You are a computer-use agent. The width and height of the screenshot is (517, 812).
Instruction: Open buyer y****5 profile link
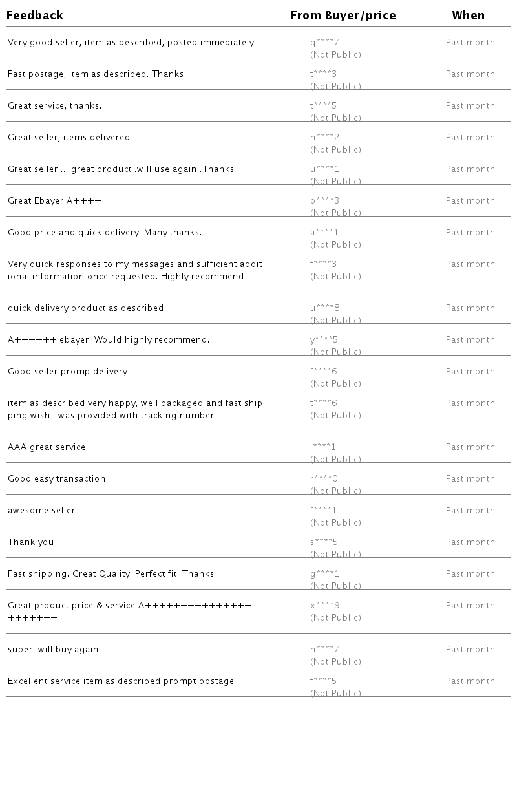tap(324, 340)
